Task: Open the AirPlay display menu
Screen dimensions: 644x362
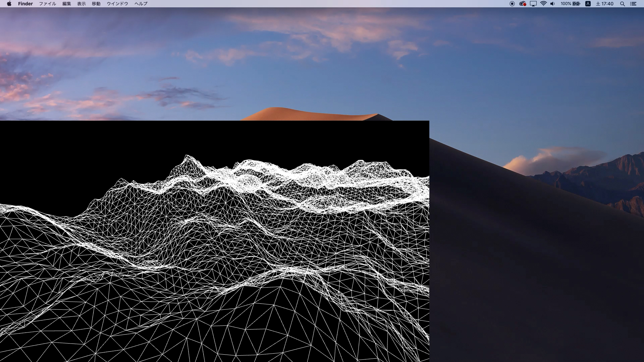Action: [x=533, y=4]
